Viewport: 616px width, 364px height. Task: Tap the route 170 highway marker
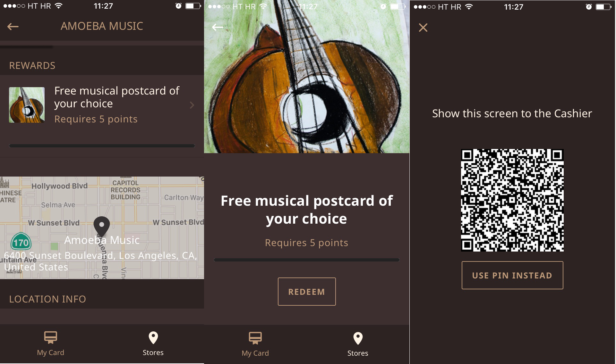tap(21, 242)
